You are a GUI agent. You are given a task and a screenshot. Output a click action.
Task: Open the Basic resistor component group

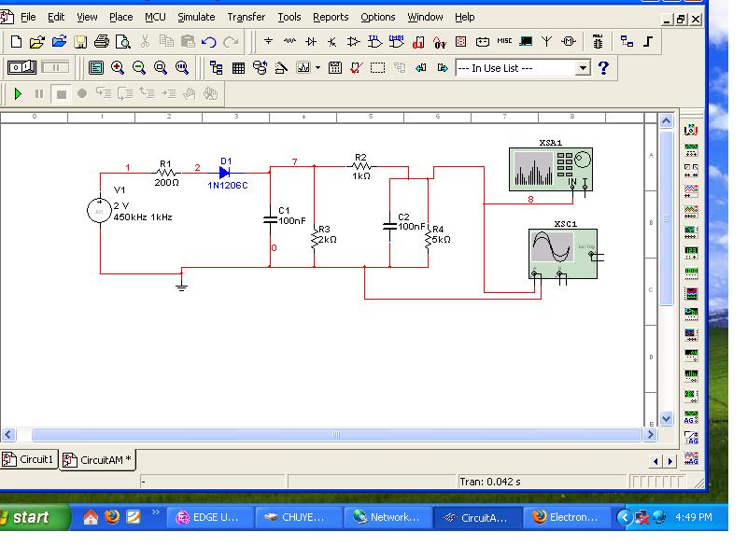pos(289,41)
